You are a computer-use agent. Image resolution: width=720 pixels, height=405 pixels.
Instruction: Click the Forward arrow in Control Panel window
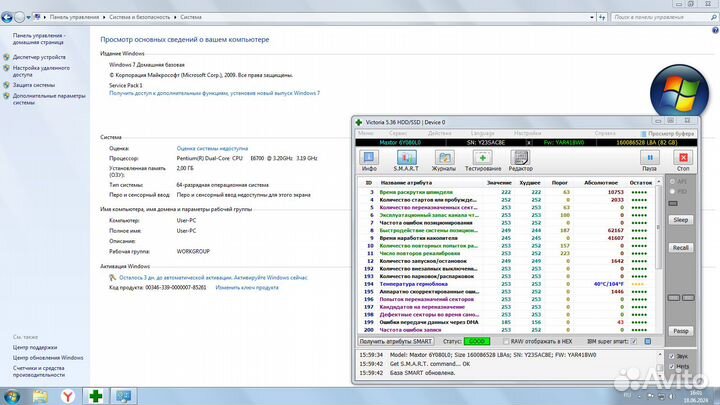[19, 17]
